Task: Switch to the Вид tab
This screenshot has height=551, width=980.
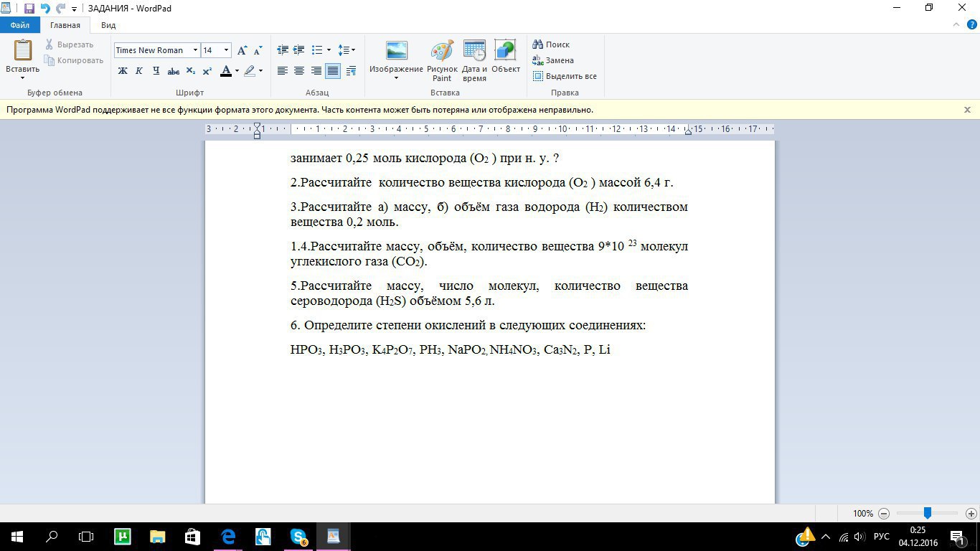Action: pos(108,25)
